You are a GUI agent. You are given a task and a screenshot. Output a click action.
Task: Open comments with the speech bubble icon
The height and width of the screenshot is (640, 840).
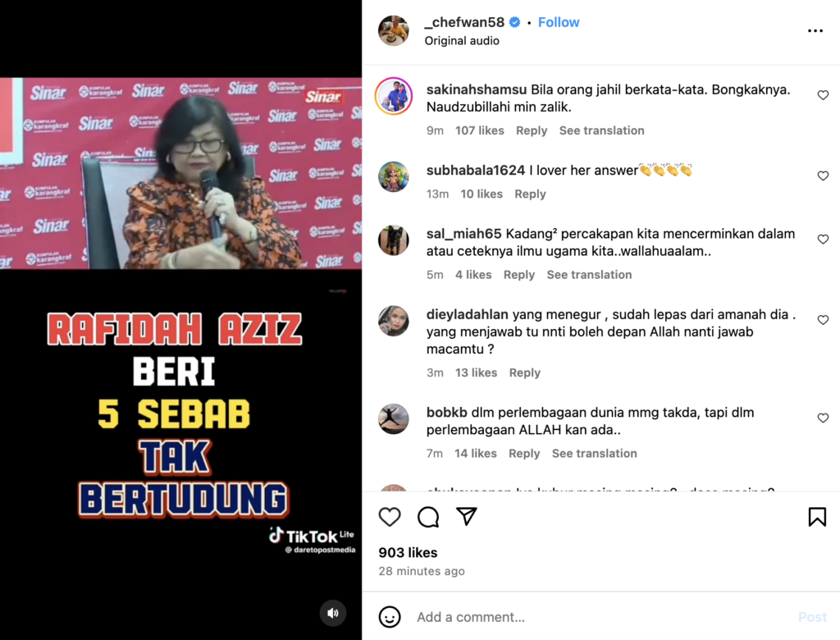428,517
